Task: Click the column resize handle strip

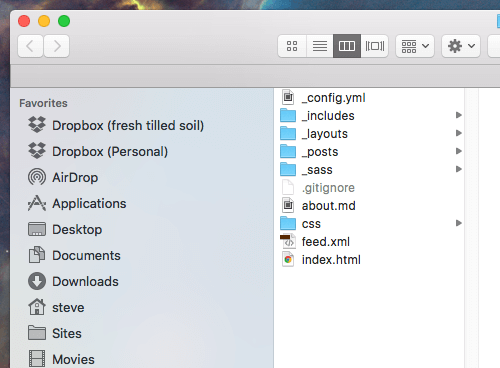Action: click(x=471, y=228)
